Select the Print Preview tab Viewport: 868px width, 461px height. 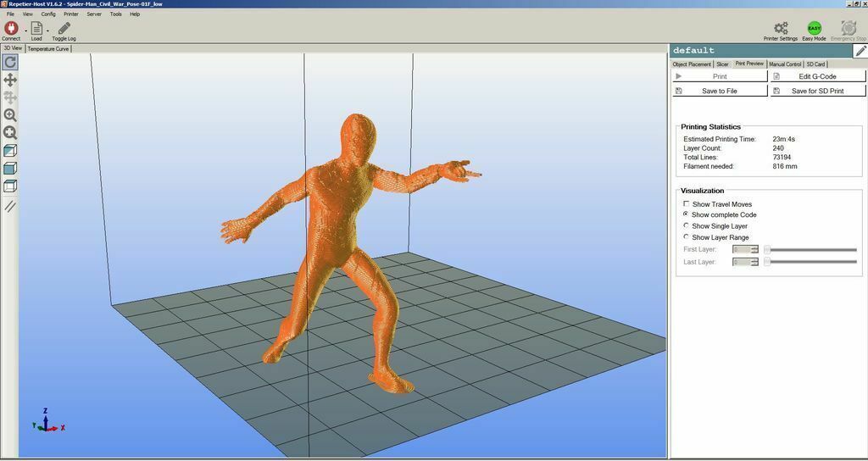(749, 64)
